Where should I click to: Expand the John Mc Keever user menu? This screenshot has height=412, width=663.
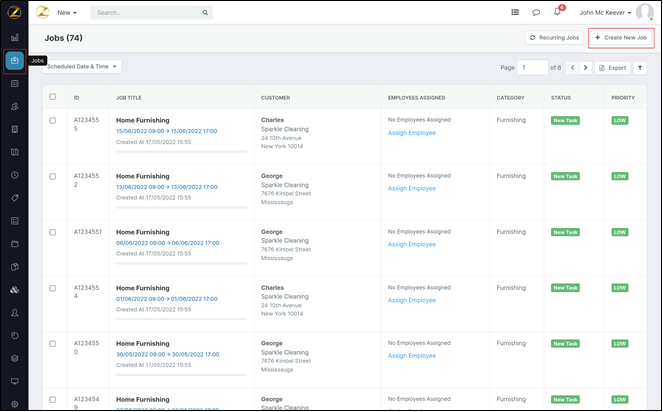coord(605,13)
